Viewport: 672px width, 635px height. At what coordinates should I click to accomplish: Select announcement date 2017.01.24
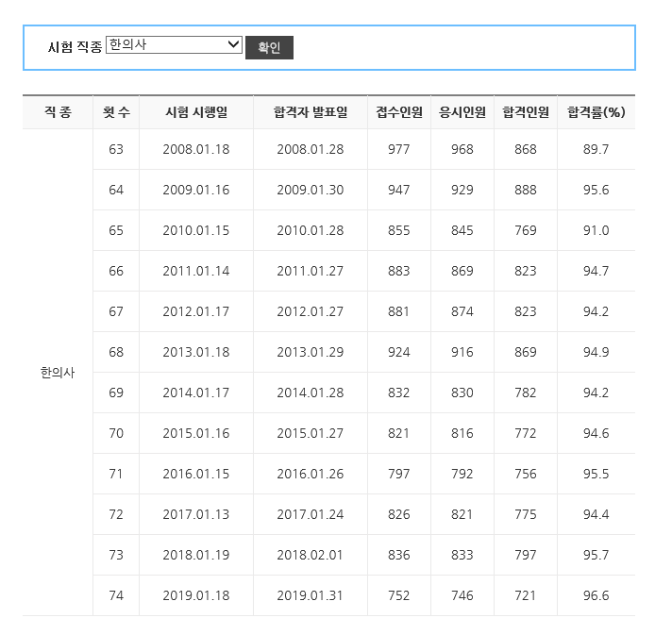311,514
